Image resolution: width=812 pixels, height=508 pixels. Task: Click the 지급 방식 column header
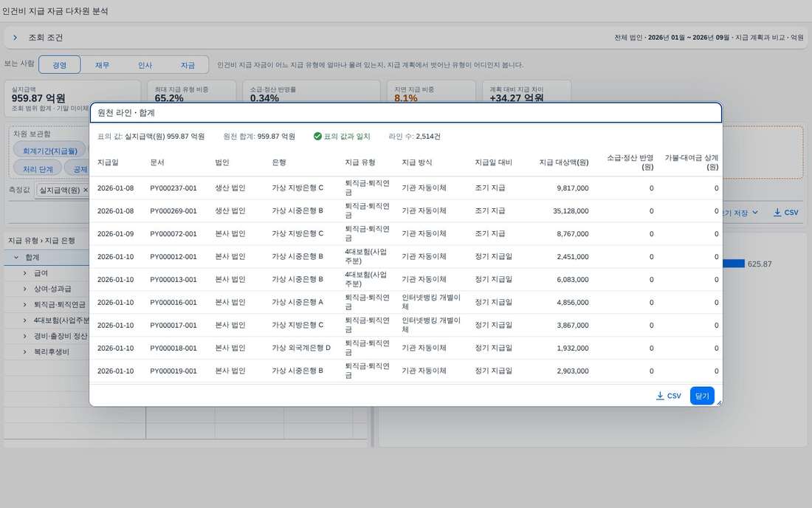click(x=417, y=162)
